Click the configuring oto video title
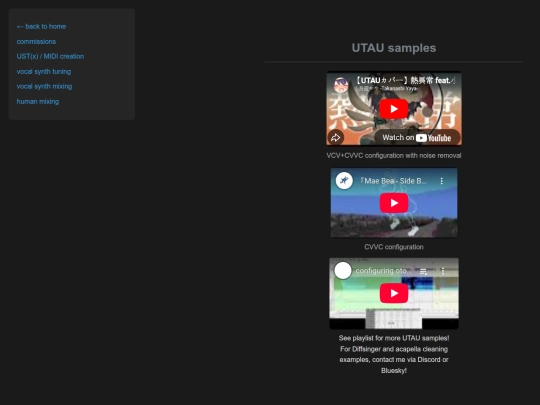The width and height of the screenshot is (540, 405). pos(381,271)
